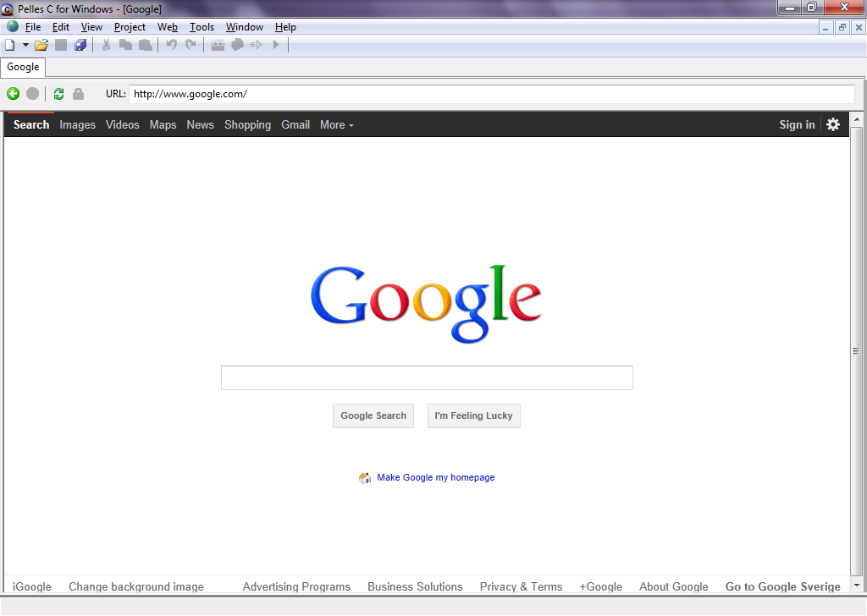Click the Go/Debug step arrow icon
The width and height of the screenshot is (867, 616).
tap(256, 46)
